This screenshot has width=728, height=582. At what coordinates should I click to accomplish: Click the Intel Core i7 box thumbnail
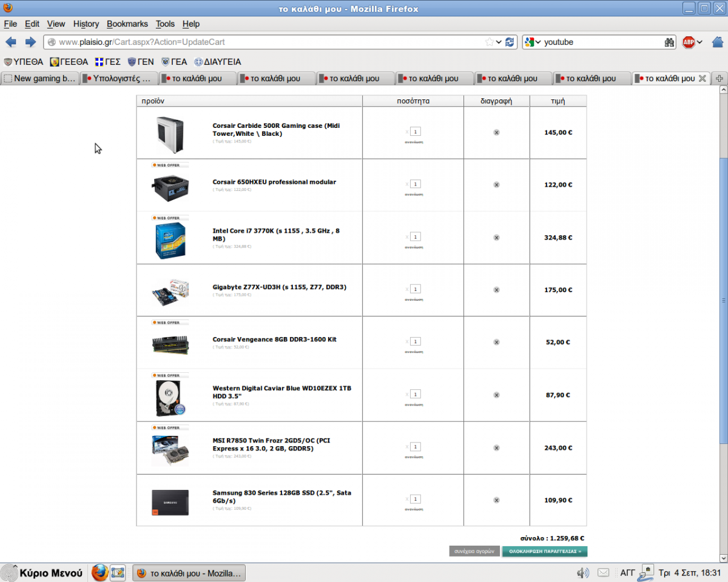(170, 241)
